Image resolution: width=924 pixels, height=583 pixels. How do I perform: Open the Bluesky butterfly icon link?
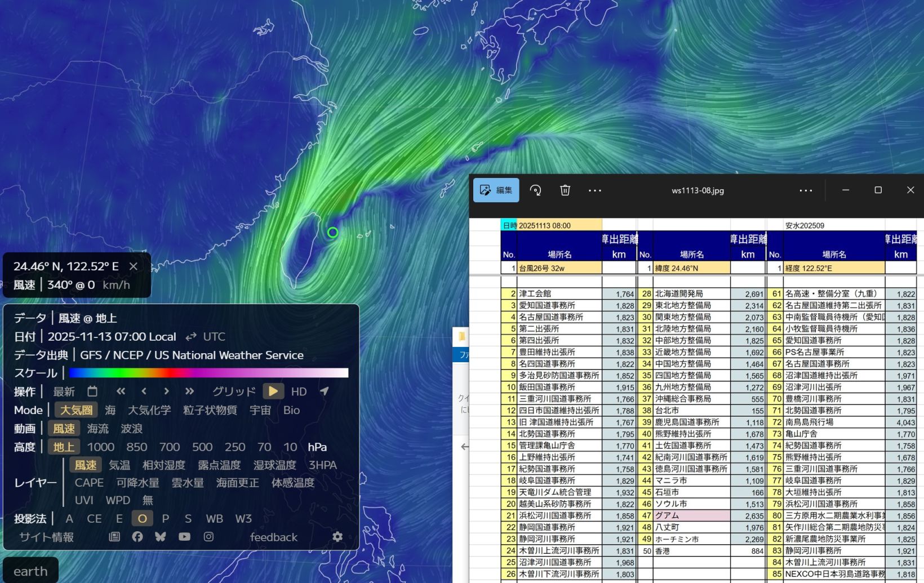click(161, 537)
